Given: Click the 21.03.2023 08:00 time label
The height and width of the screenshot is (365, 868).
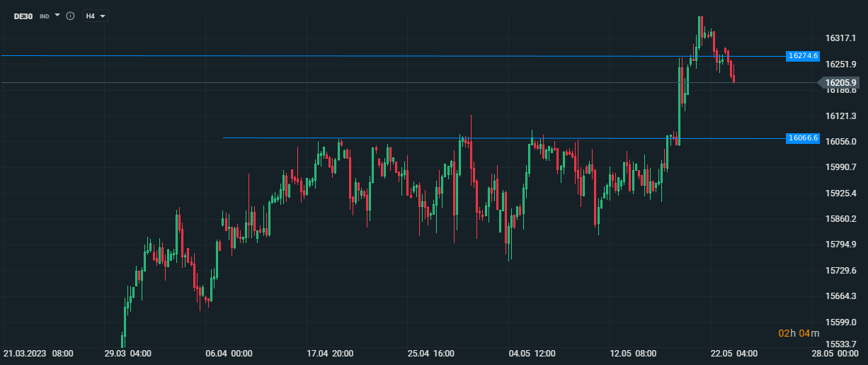Looking at the screenshot, I should pos(39,353).
